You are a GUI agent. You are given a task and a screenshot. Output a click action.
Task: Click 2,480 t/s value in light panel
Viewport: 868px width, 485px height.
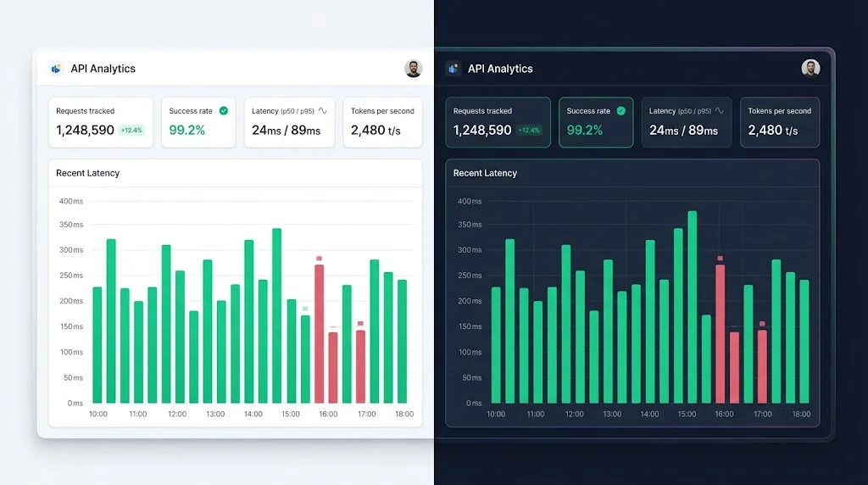pos(376,130)
